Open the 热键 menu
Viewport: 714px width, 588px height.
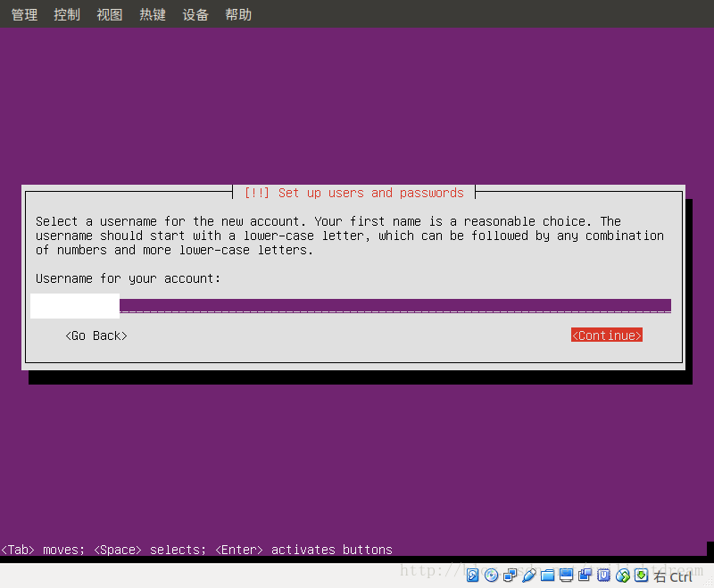(x=152, y=13)
